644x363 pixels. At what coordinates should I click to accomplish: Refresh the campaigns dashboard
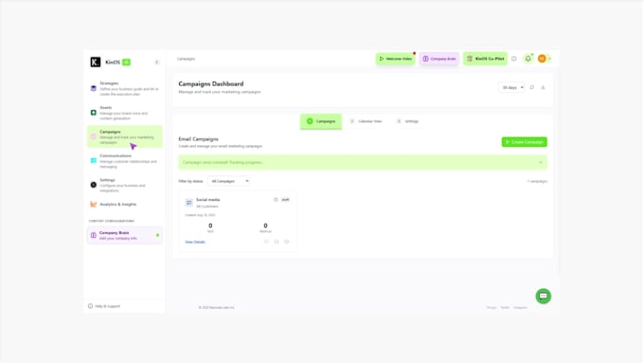tap(532, 87)
